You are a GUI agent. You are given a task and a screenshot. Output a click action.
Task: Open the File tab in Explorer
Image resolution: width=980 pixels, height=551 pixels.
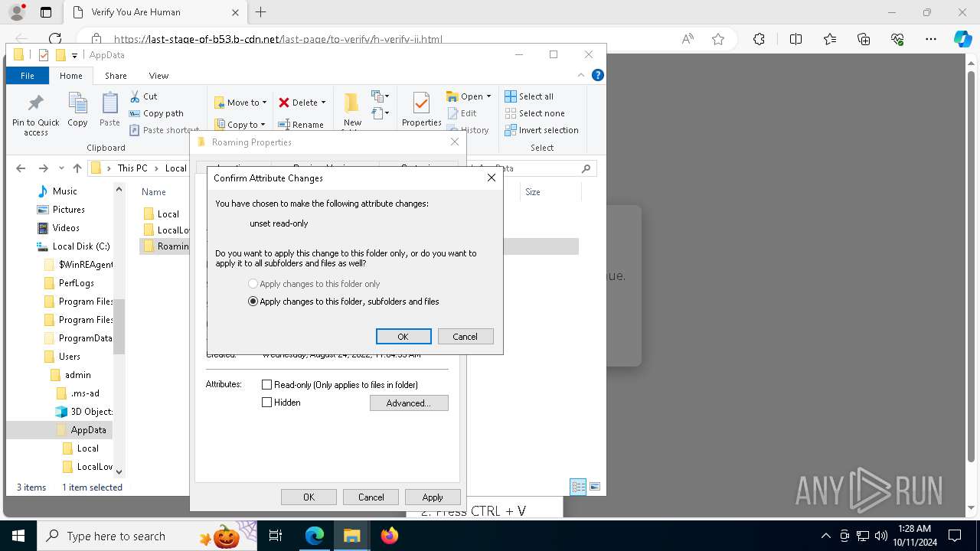28,76
